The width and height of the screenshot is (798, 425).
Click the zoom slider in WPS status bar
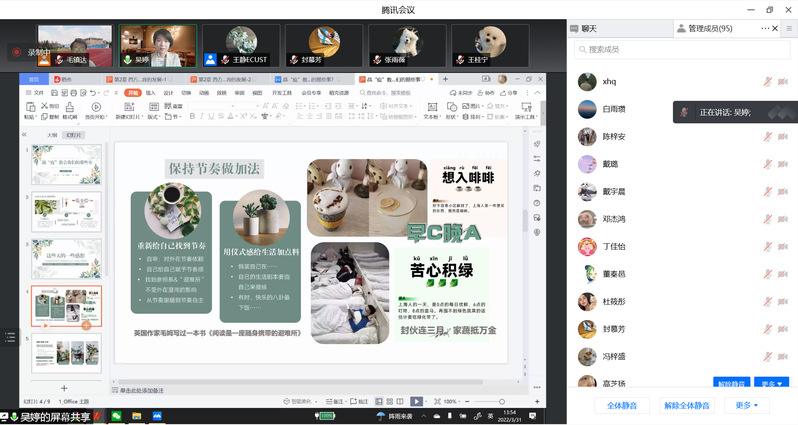click(480, 401)
